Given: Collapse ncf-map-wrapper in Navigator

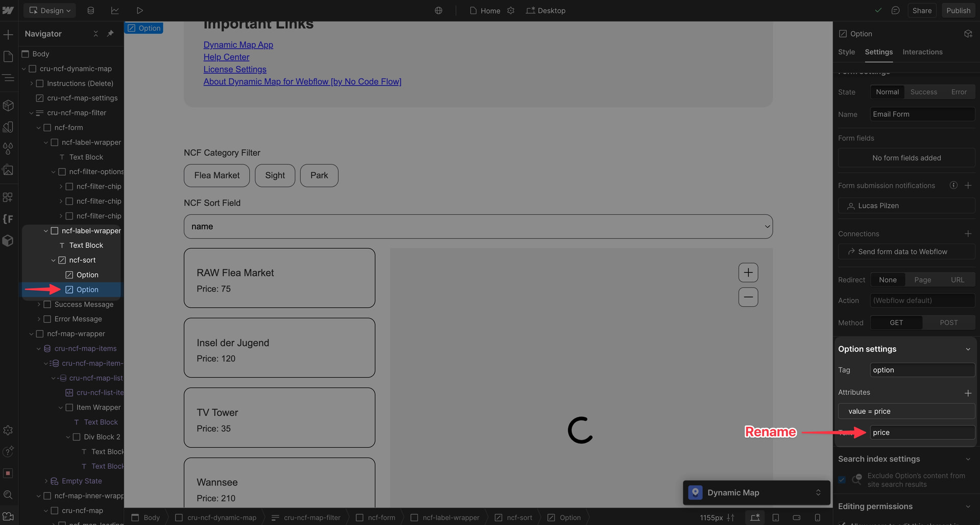Looking at the screenshot, I should tap(32, 334).
